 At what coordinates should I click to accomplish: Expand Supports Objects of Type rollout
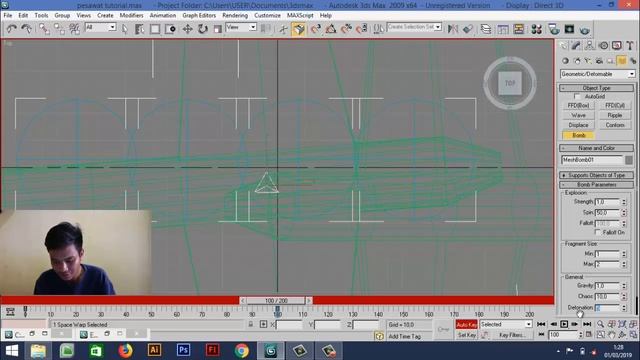click(596, 175)
